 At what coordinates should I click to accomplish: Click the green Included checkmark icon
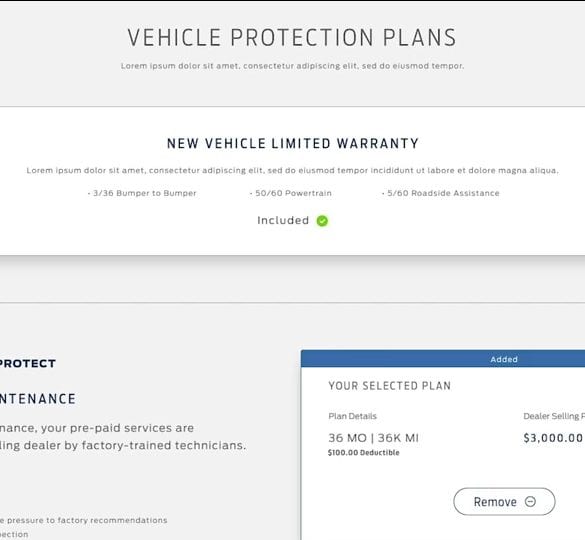point(322,221)
